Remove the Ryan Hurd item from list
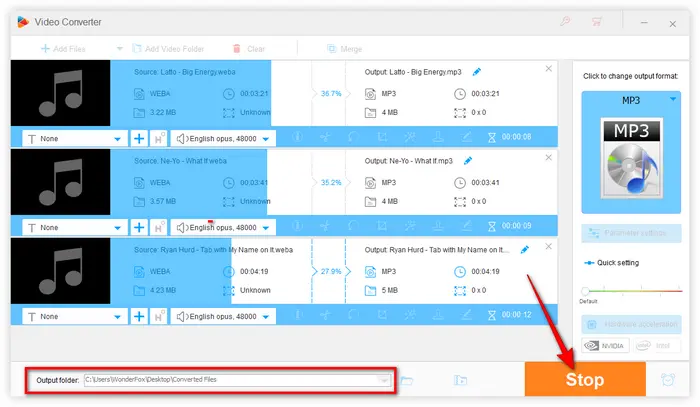This screenshot has width=700, height=407. (549, 246)
